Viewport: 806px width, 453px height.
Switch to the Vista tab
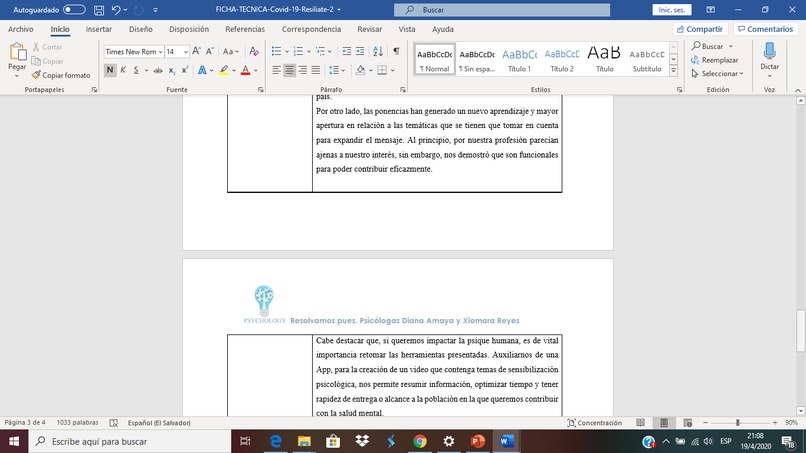point(407,29)
